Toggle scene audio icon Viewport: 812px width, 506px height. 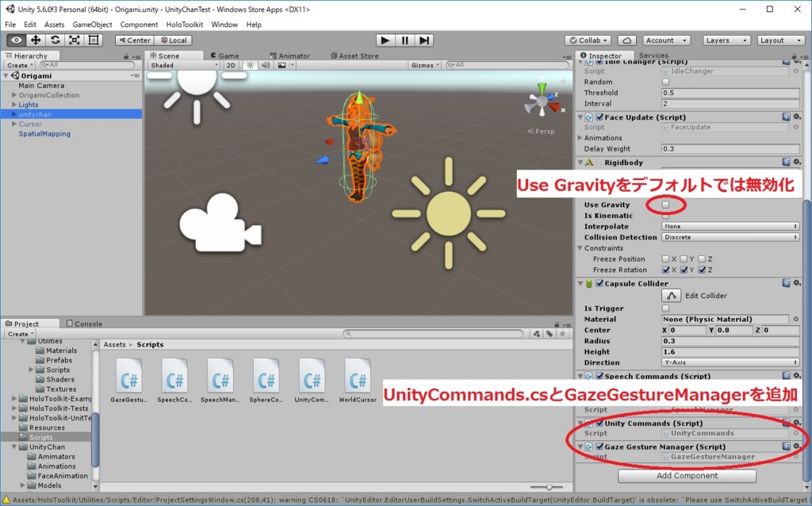pos(266,65)
